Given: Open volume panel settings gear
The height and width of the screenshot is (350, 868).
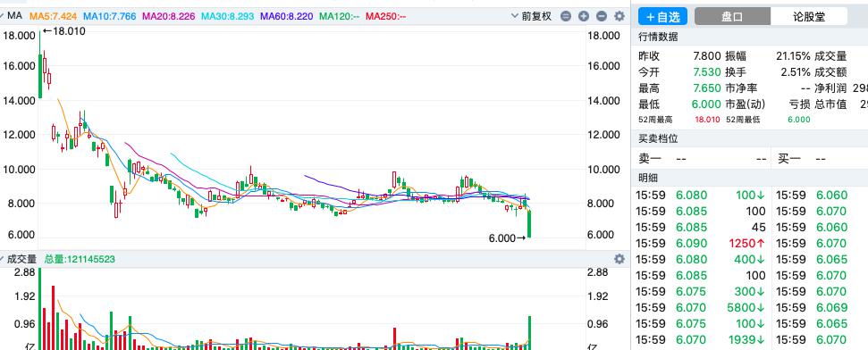Looking at the screenshot, I should point(619,259).
